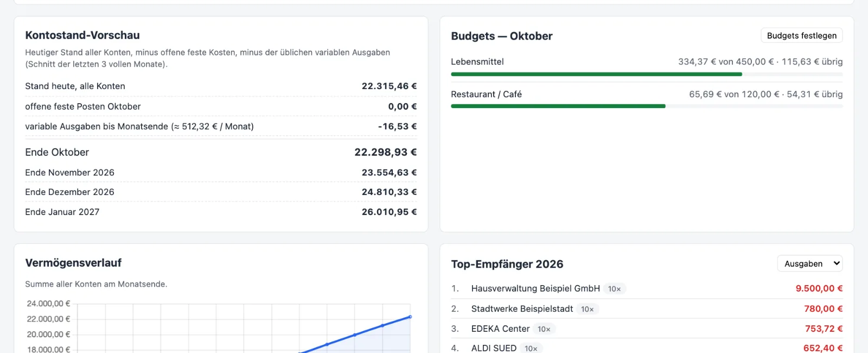Click the last data point on Vermögensverlauf chart
Screen dimensions: 868x353
pos(410,317)
